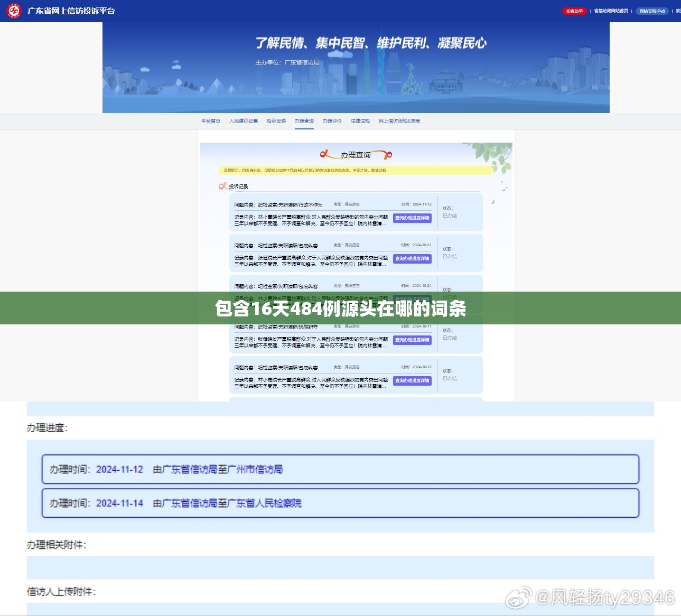This screenshot has width=681, height=616.
Task: Click problem content of 2024-10-12 record
Action: point(276,368)
